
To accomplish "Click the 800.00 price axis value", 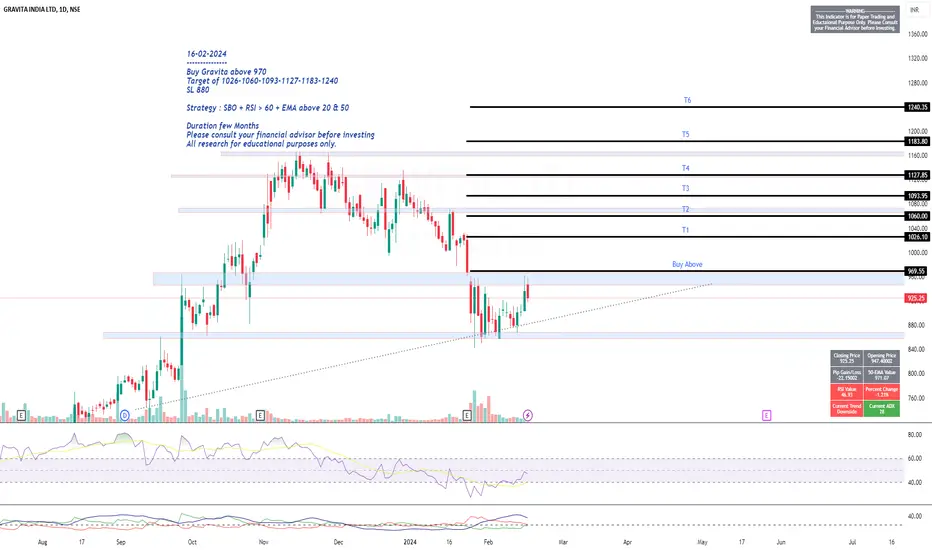I will [x=918, y=374].
